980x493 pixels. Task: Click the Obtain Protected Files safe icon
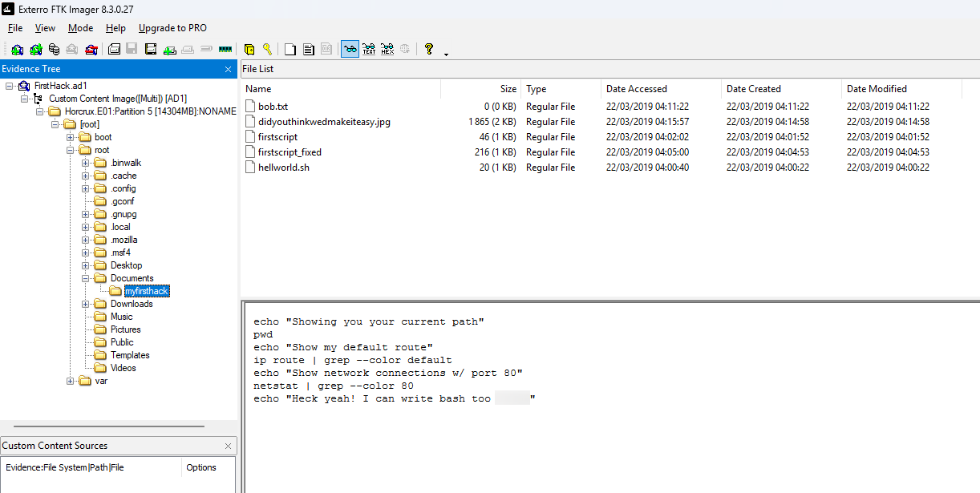(x=249, y=49)
